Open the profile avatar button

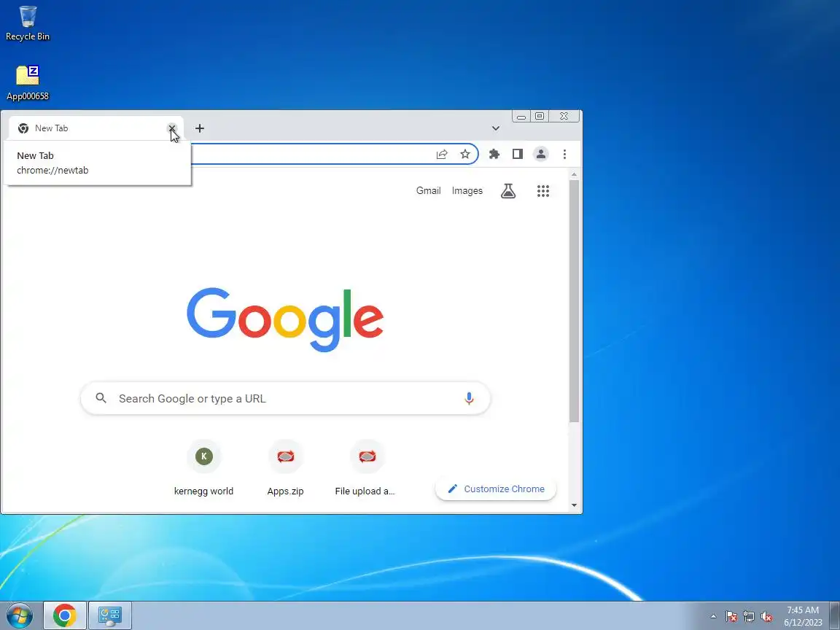541,155
